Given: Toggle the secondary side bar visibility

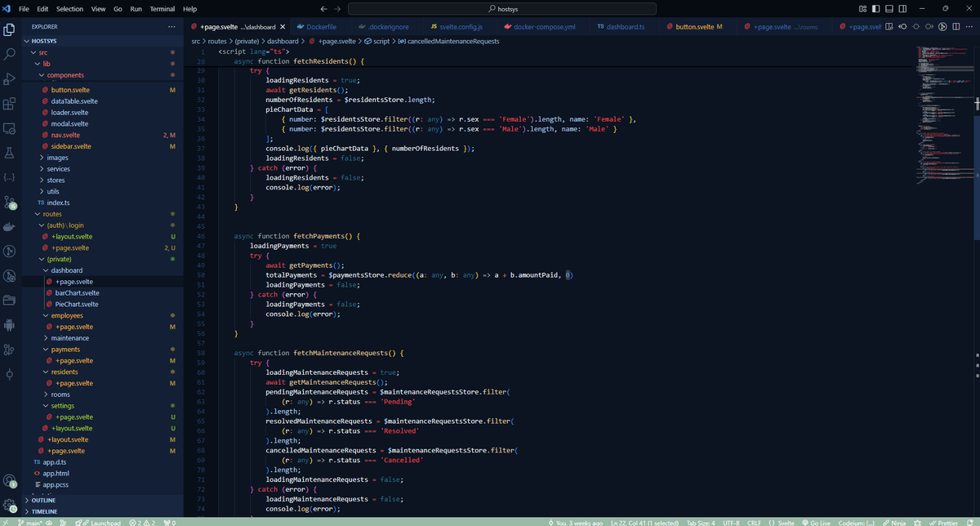Looking at the screenshot, I should (901, 8).
